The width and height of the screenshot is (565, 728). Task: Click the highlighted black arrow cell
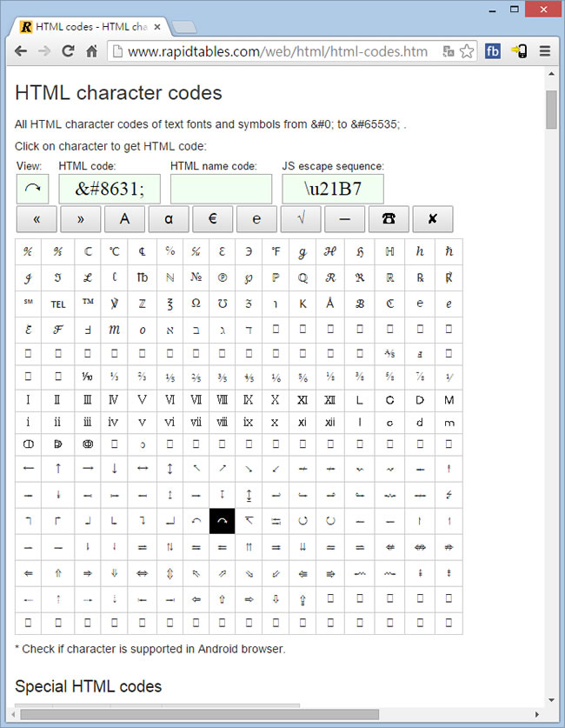(223, 521)
